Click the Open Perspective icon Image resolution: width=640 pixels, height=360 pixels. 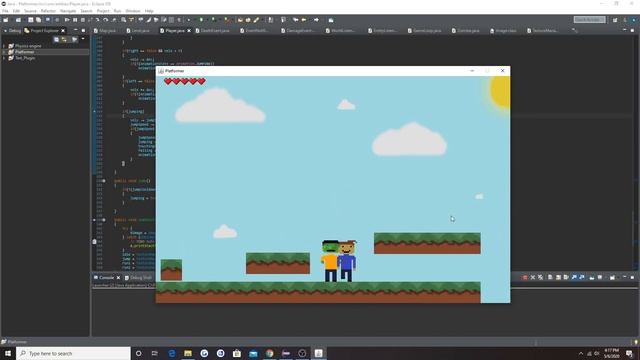(615, 20)
